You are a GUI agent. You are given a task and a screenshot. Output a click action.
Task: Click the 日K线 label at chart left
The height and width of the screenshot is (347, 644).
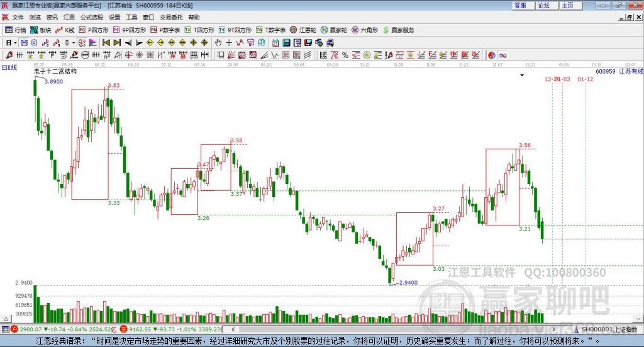pyautogui.click(x=9, y=67)
